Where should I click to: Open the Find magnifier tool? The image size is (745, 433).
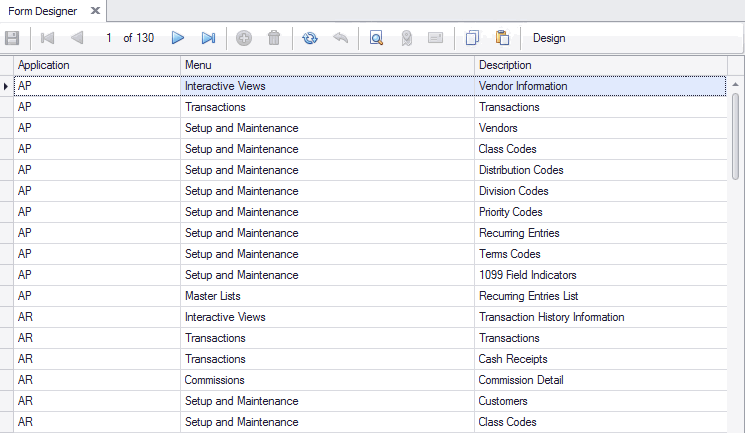click(x=376, y=38)
